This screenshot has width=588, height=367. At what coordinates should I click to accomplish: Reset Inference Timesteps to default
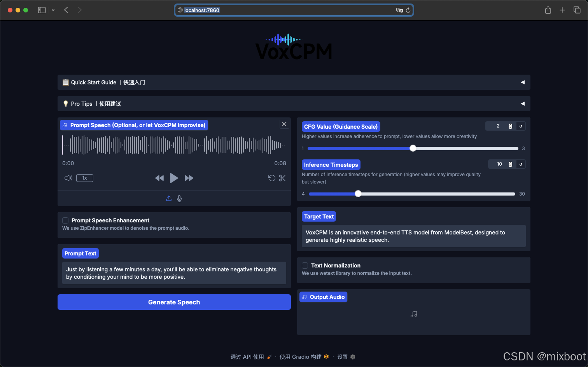(x=521, y=164)
